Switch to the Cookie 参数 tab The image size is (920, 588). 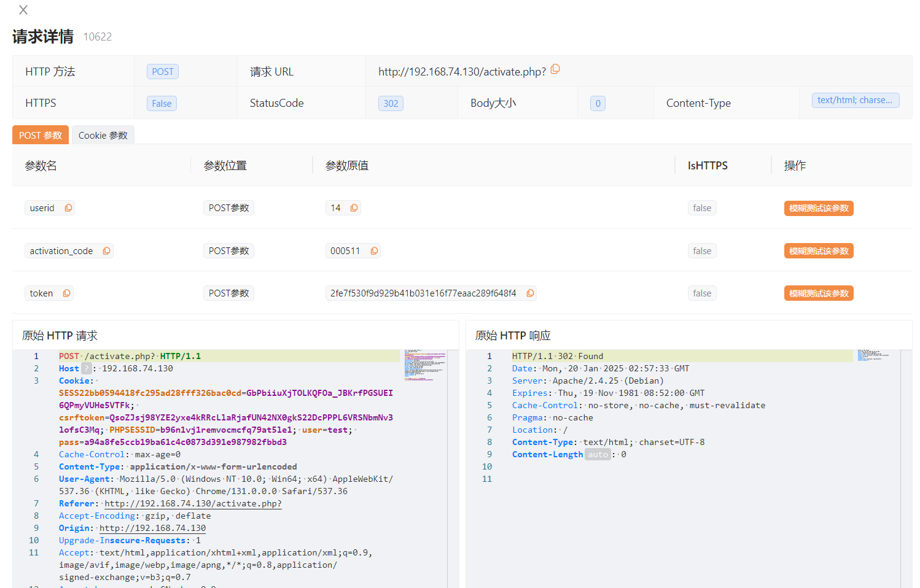pyautogui.click(x=103, y=135)
